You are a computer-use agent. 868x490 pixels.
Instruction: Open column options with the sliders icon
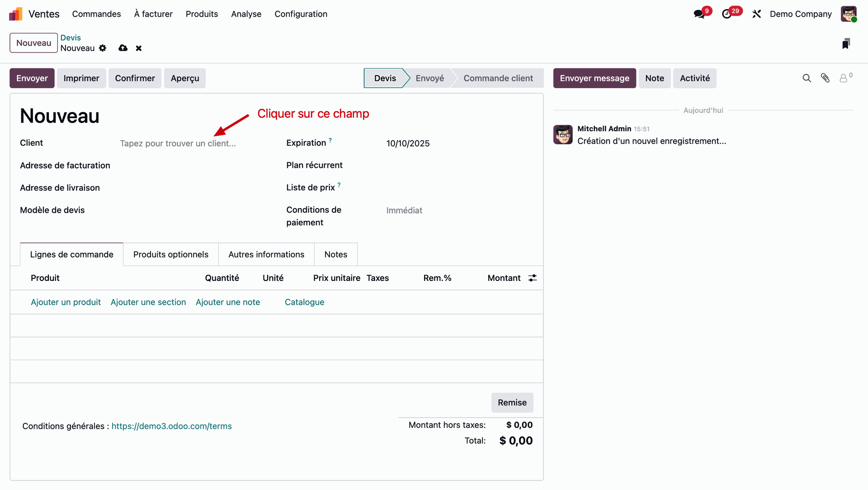[x=532, y=278]
